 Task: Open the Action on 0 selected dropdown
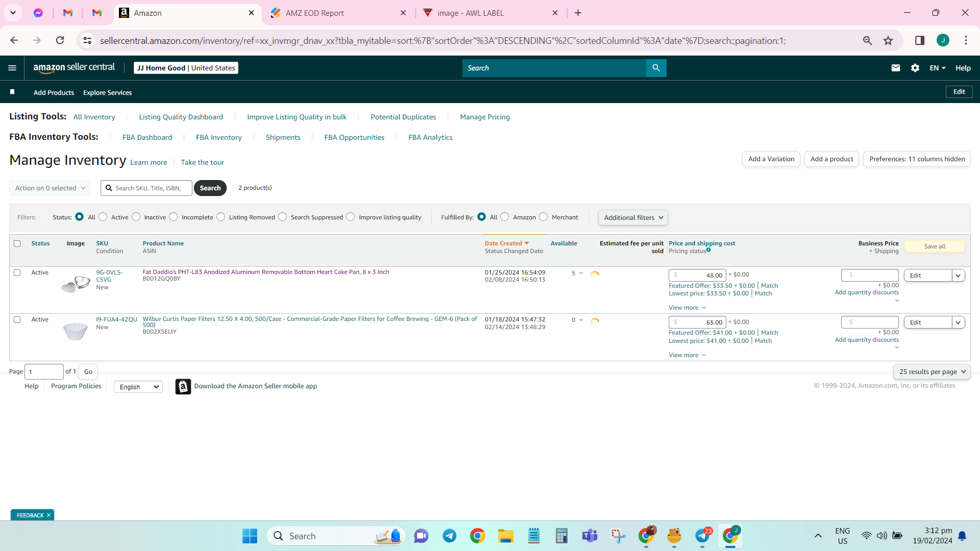(50, 188)
